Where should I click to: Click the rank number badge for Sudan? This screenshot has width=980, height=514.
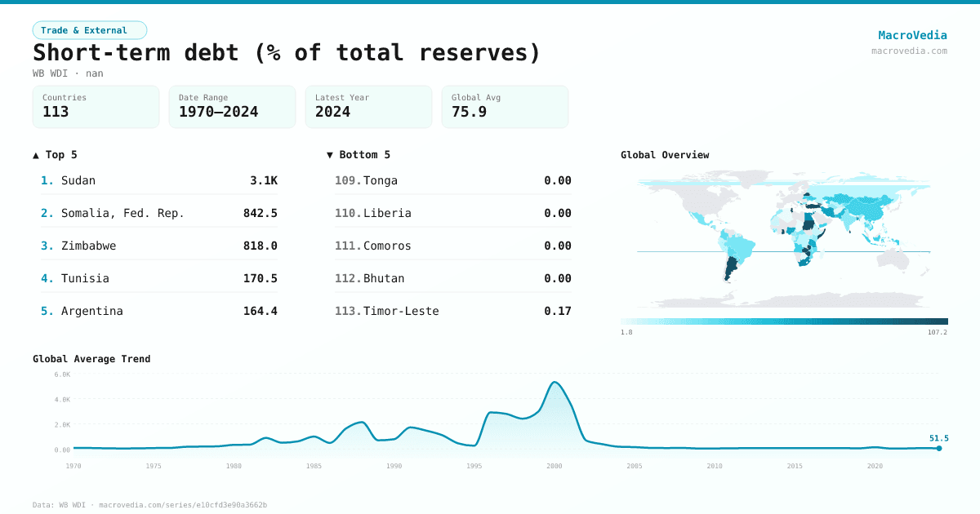pos(47,180)
